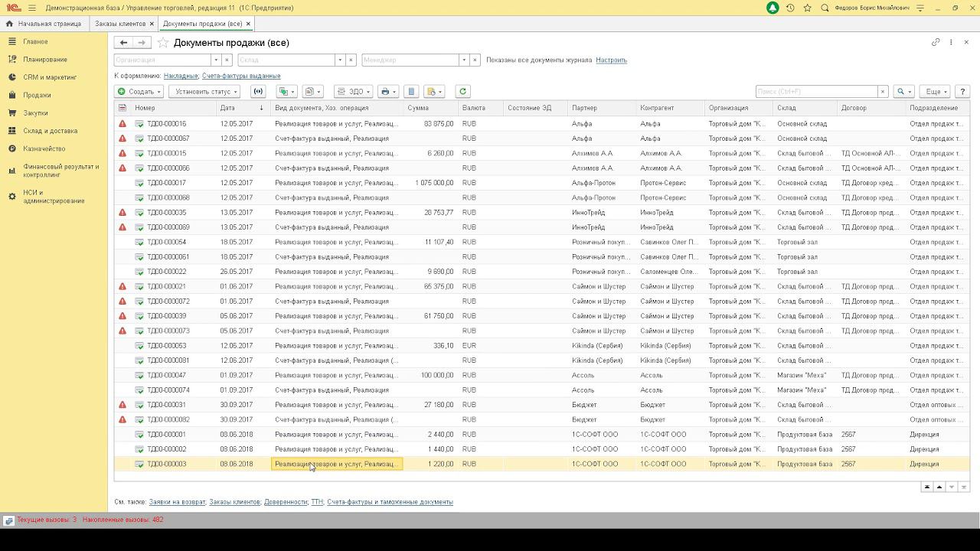Switch to the Заказы клиентов tab

[120, 24]
